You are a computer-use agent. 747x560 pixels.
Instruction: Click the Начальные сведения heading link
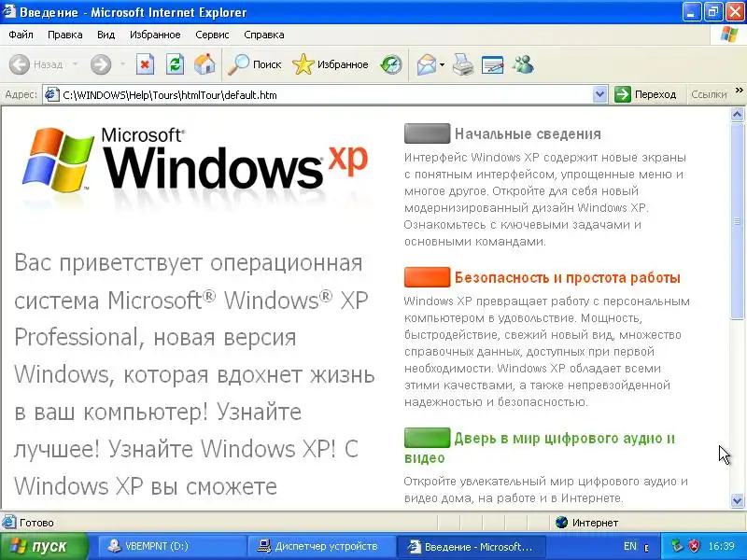528,133
